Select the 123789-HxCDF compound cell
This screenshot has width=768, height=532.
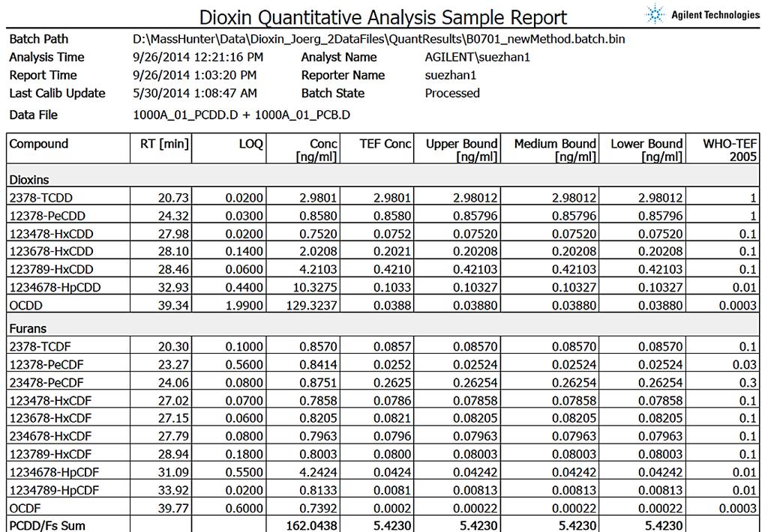[x=68, y=454]
